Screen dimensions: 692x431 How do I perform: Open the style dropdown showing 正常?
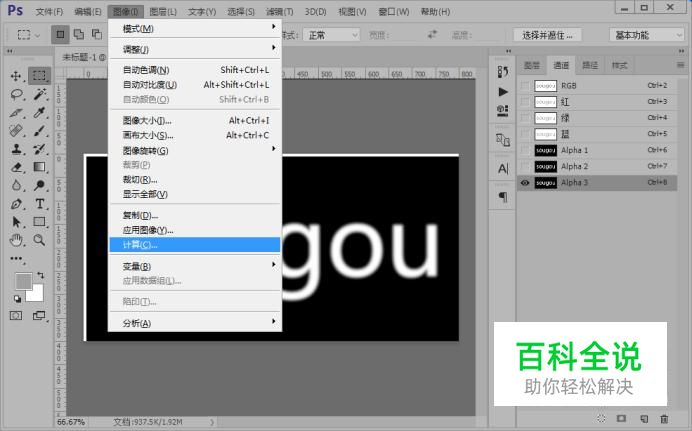(x=331, y=35)
